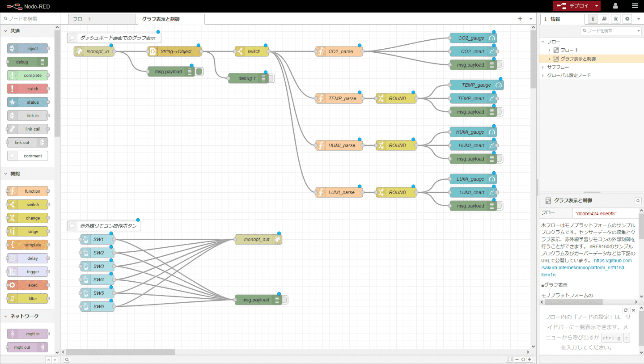Open the configuration nodes gear icon
644x364 pixels.
click(x=627, y=19)
